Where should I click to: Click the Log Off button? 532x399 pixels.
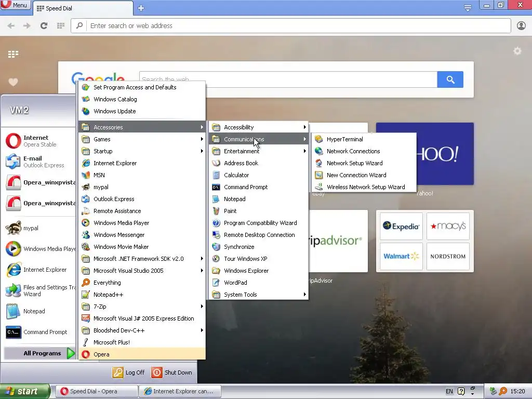(129, 372)
